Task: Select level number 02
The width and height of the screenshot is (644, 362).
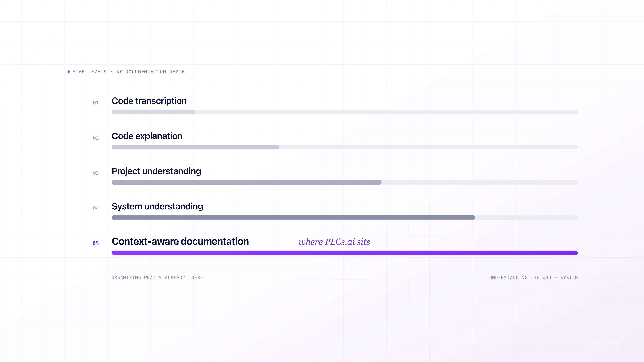Action: [96, 138]
